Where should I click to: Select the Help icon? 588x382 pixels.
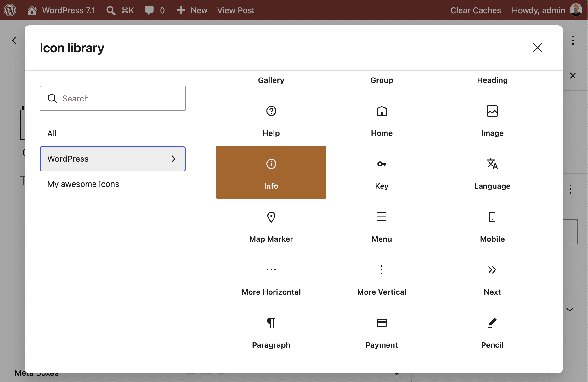271,119
